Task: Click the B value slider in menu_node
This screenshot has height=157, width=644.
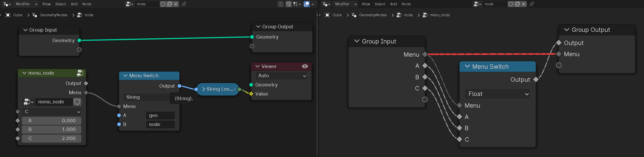Action: click(52, 130)
